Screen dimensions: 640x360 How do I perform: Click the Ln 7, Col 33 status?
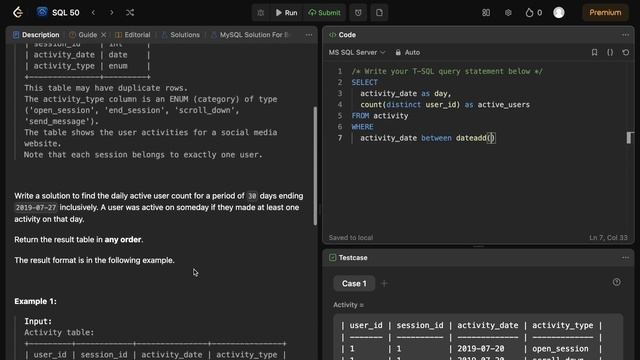(608, 238)
